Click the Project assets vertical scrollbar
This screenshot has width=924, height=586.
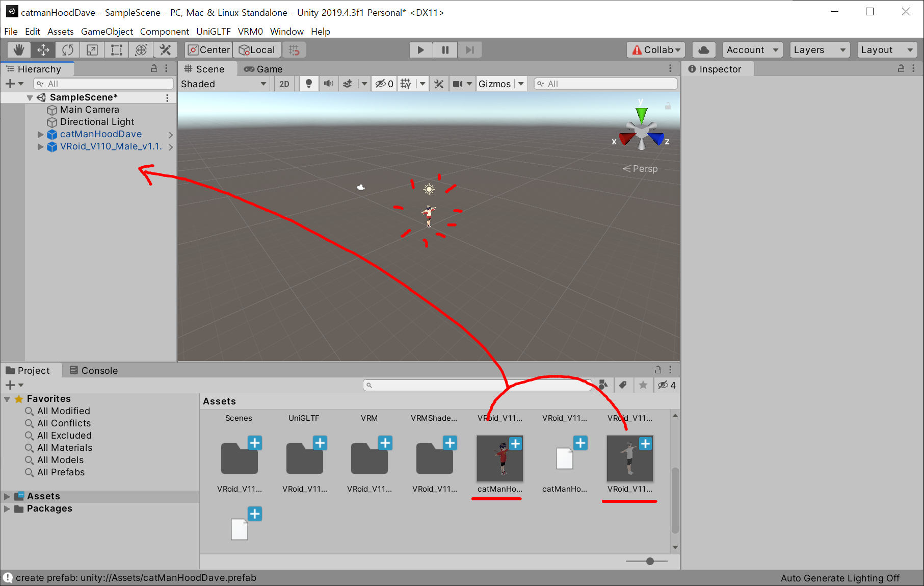tap(675, 500)
